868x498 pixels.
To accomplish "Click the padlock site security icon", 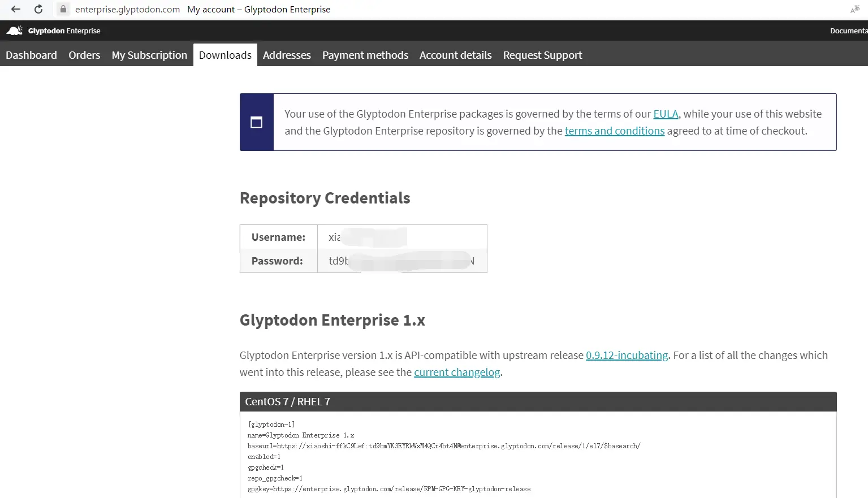I will click(63, 9).
